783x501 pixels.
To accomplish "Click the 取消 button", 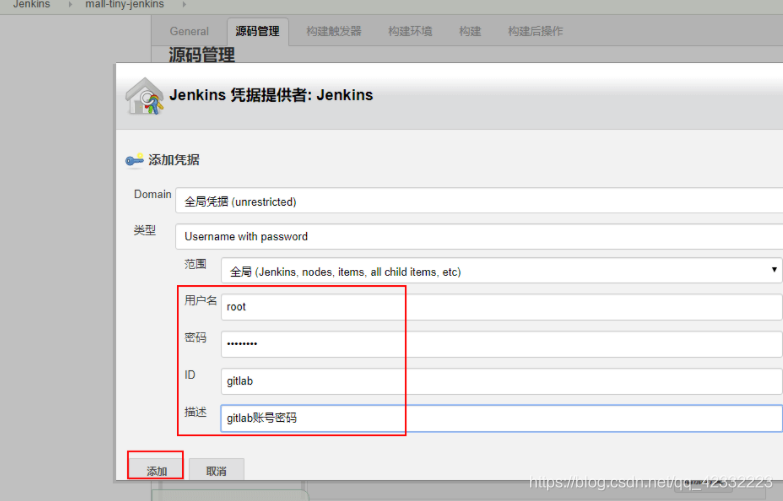I will pyautogui.click(x=216, y=470).
